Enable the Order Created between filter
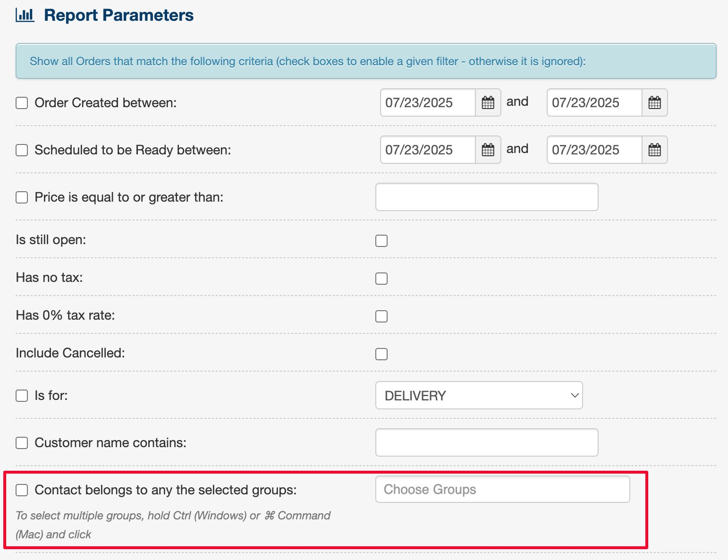Image resolution: width=728 pixels, height=560 pixels. click(x=22, y=103)
